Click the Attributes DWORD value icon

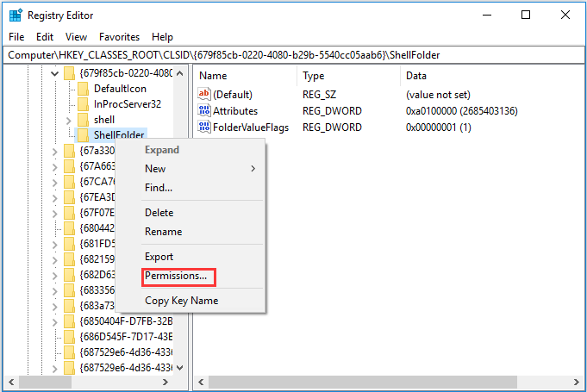click(204, 110)
